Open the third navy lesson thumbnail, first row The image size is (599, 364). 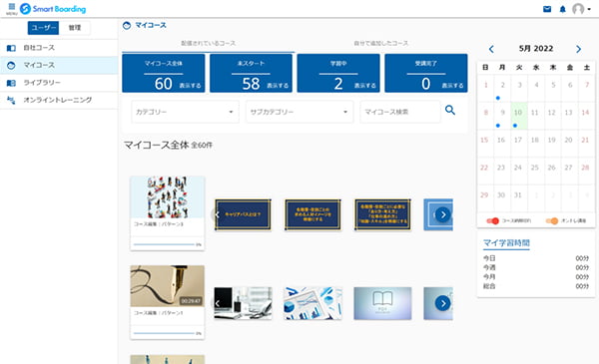coord(382,214)
